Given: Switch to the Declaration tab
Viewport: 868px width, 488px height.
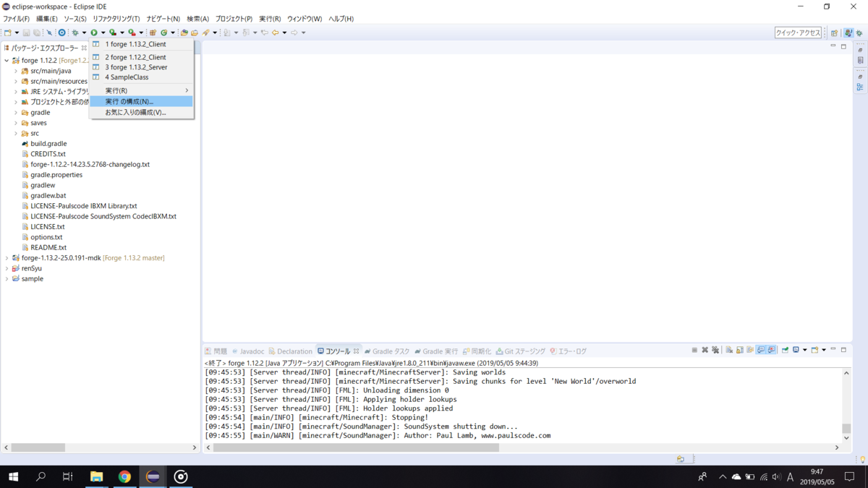Looking at the screenshot, I should (289, 351).
